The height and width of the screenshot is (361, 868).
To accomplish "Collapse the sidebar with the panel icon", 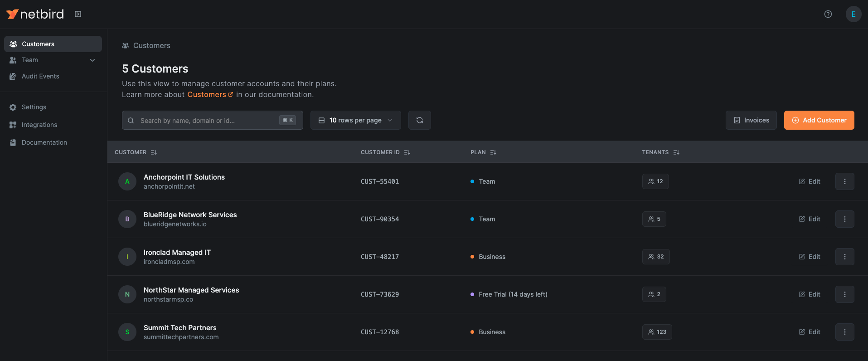I will [x=78, y=14].
